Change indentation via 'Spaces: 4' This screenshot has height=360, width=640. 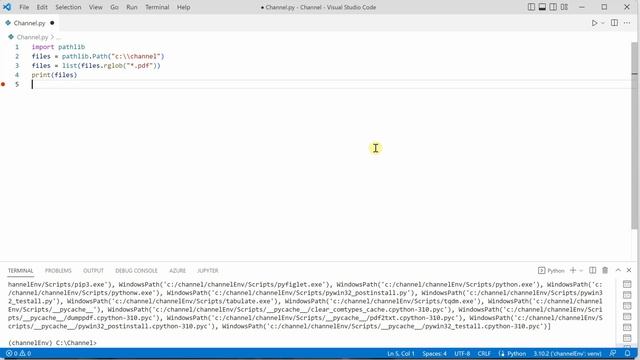pos(434,353)
